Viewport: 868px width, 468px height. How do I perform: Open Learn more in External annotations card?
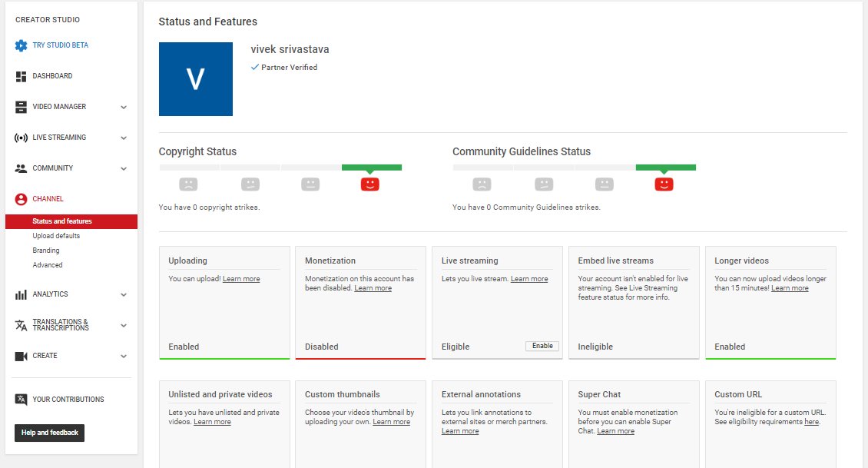pyautogui.click(x=460, y=431)
